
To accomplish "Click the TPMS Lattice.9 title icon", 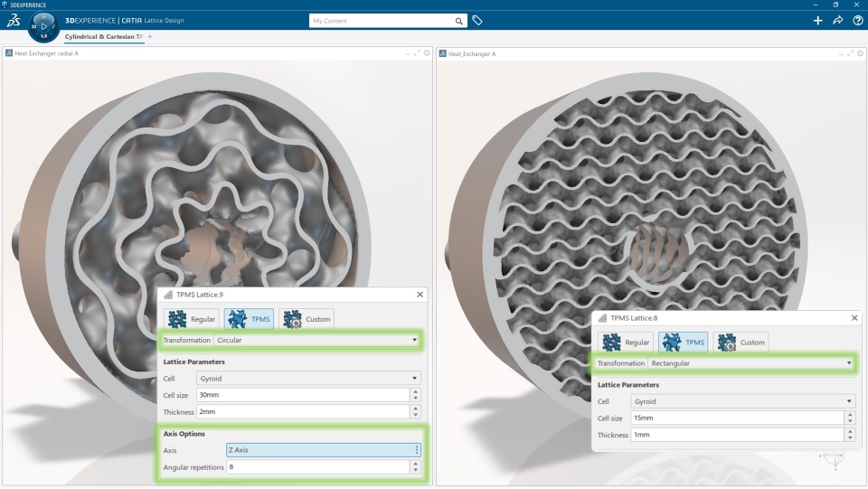I will tap(168, 295).
